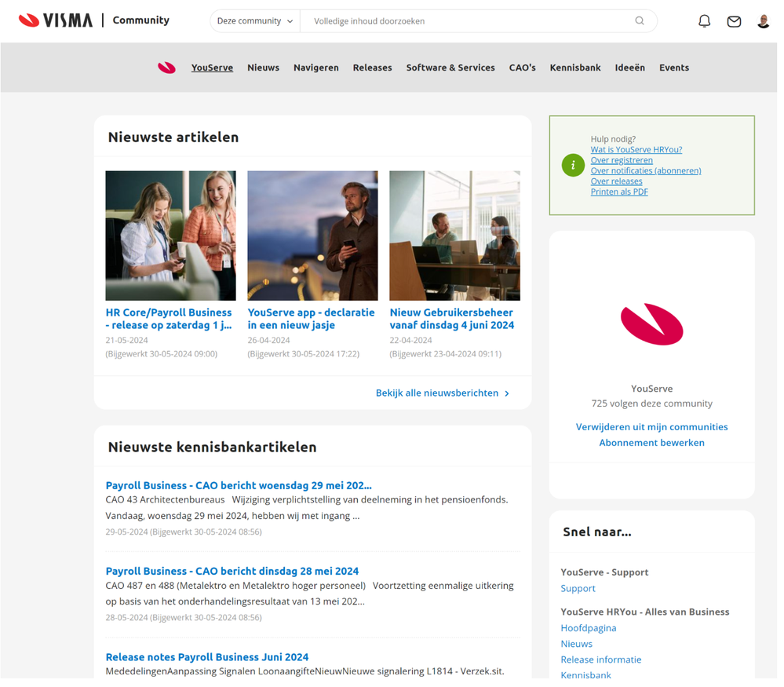Click date 22-04-2024 under third article
Screen dimensions: 784x687
(410, 340)
